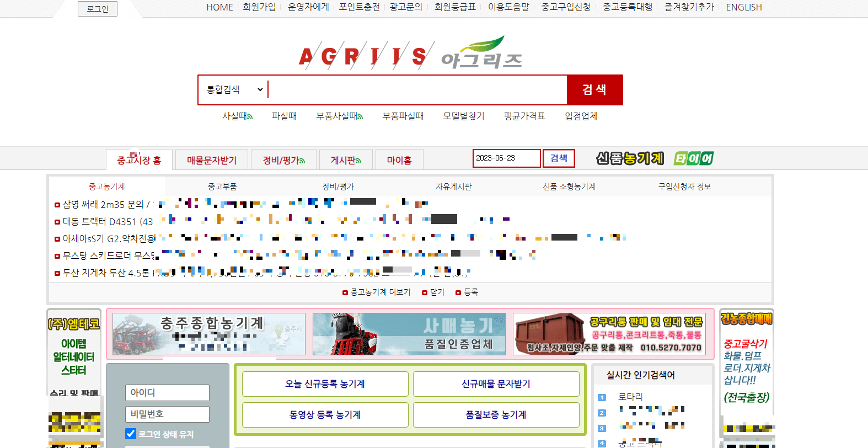The width and height of the screenshot is (868, 448).
Task: Select the 정비/평가 listing tab
Action: [338, 186]
